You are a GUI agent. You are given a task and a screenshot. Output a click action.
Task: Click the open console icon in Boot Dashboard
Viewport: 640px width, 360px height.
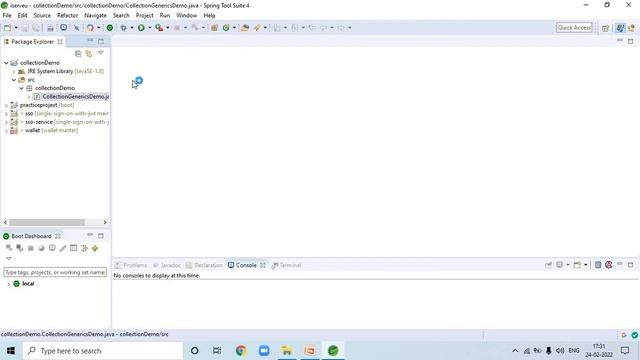pos(52,248)
